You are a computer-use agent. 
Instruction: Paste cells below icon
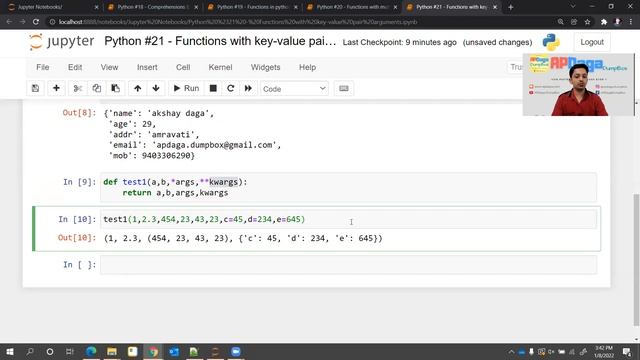point(116,88)
